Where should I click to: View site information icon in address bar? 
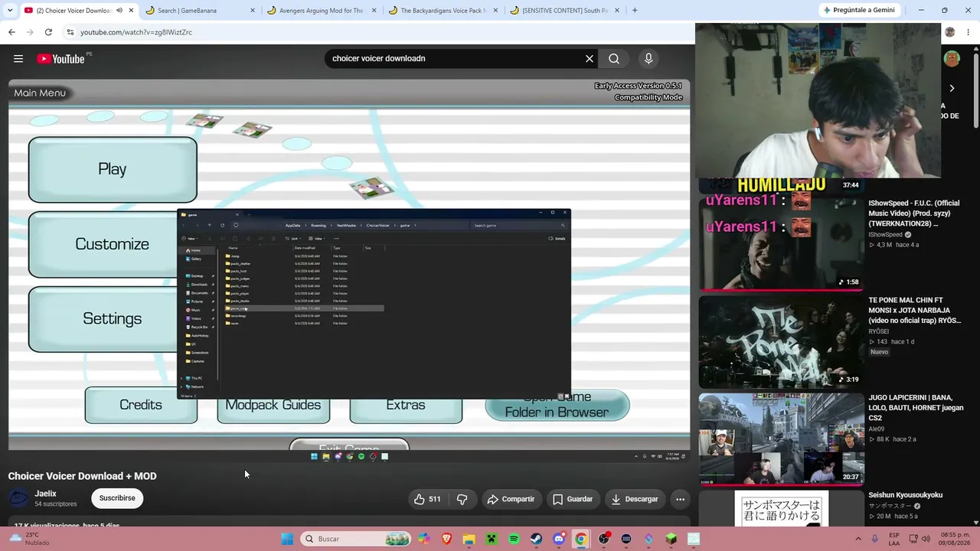click(x=70, y=32)
